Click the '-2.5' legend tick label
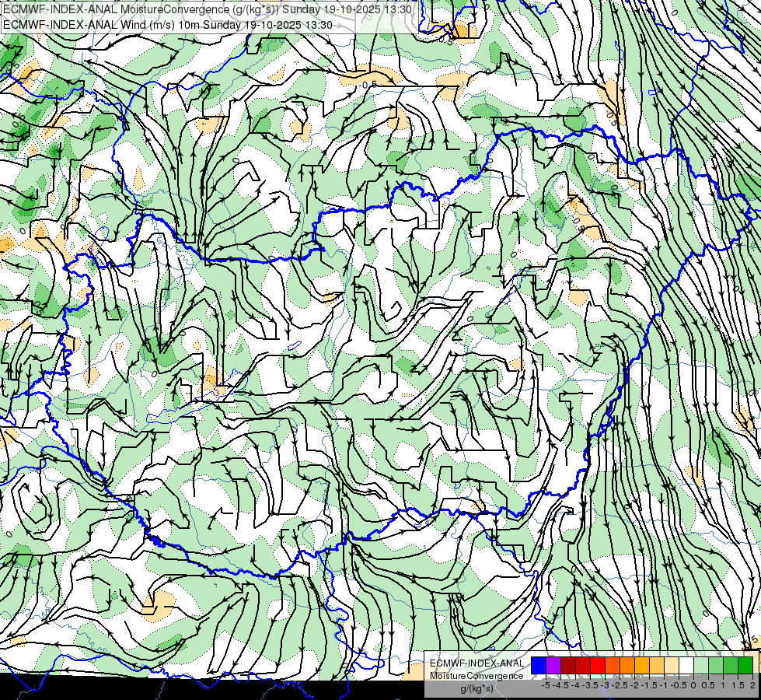This screenshot has height=700, width=761. click(620, 685)
